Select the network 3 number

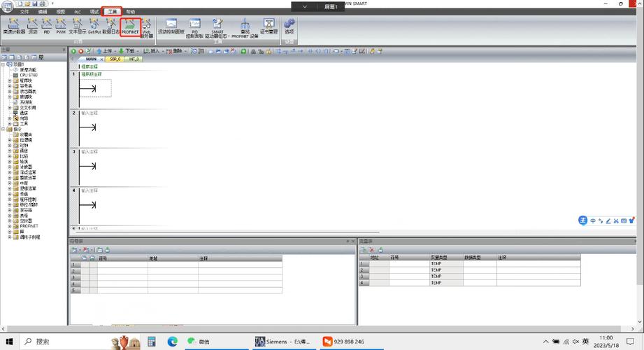[74, 151]
